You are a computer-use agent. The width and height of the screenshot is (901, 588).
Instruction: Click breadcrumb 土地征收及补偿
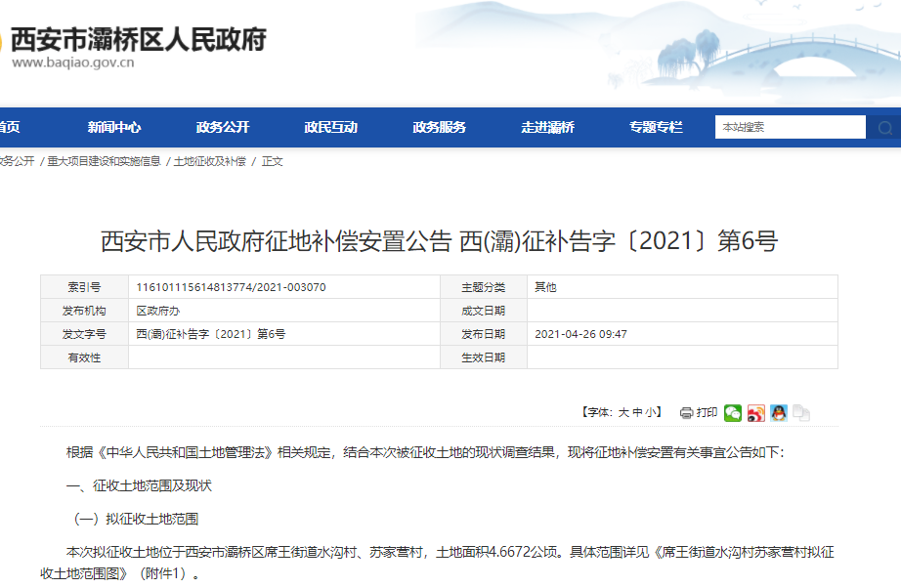[209, 161]
